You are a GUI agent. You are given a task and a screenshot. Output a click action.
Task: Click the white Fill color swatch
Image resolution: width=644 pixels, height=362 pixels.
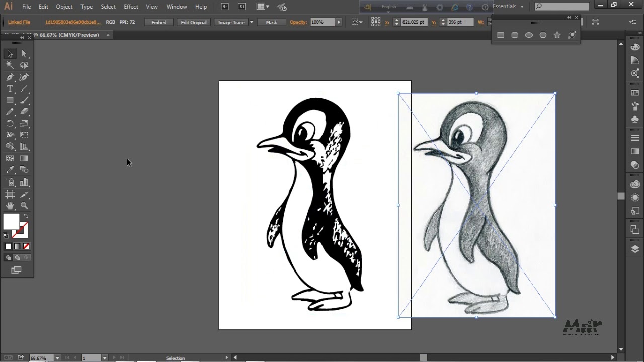(11, 222)
